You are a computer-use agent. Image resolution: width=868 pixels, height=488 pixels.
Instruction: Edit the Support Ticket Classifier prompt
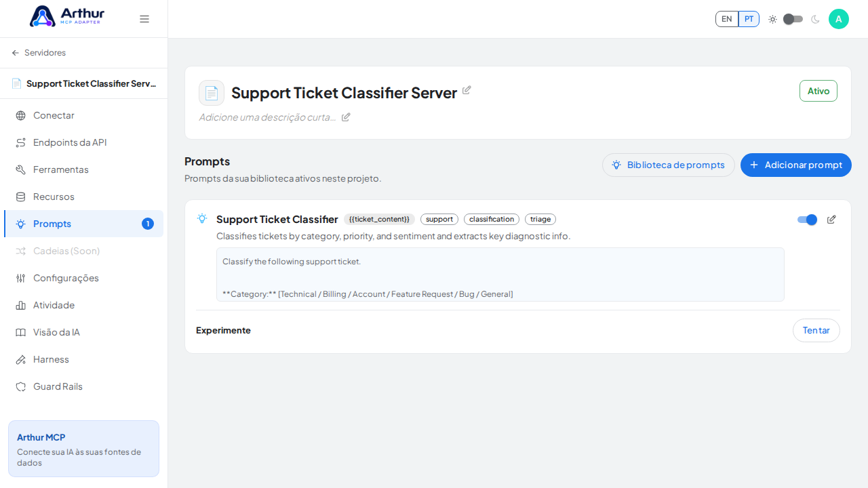coord(831,220)
